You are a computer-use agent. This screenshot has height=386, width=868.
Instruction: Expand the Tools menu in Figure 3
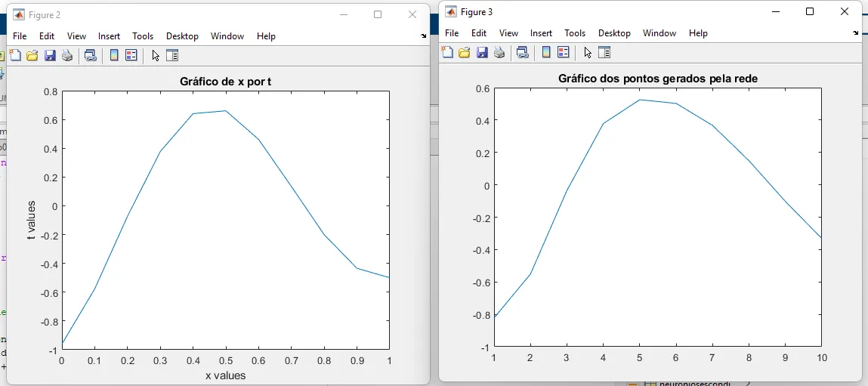click(575, 33)
